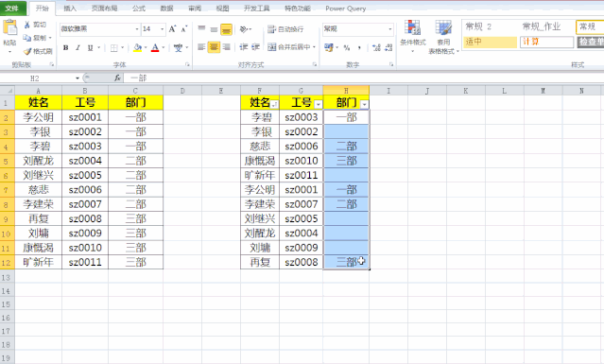Viewport: 604px width, 364px height.
Task: Open Conditional Formatting (条件格式)
Action: 412,36
